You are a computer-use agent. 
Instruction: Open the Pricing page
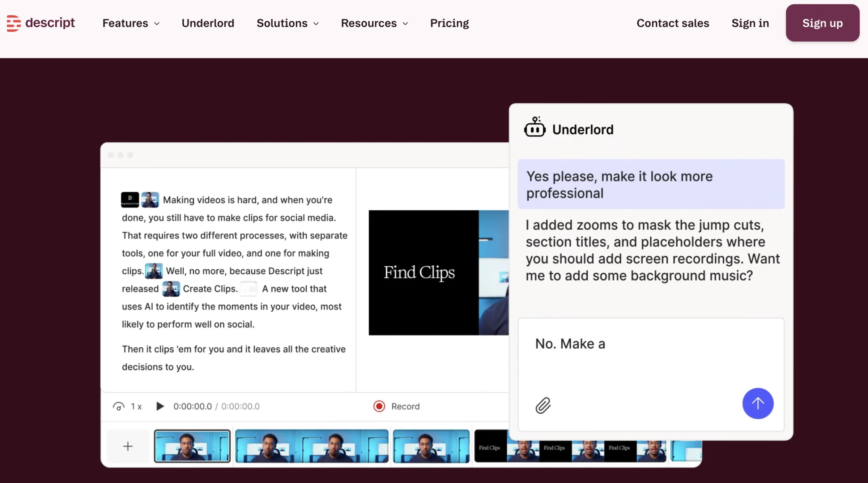click(x=449, y=23)
